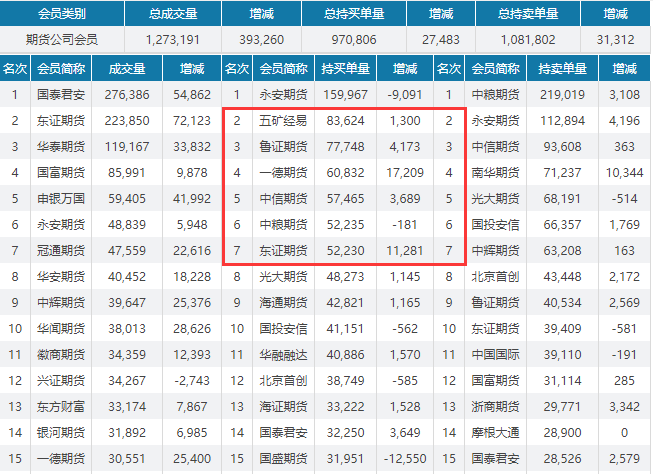Click the total buy position value 970,806
Image resolution: width=653 pixels, height=474 pixels.
tap(354, 40)
